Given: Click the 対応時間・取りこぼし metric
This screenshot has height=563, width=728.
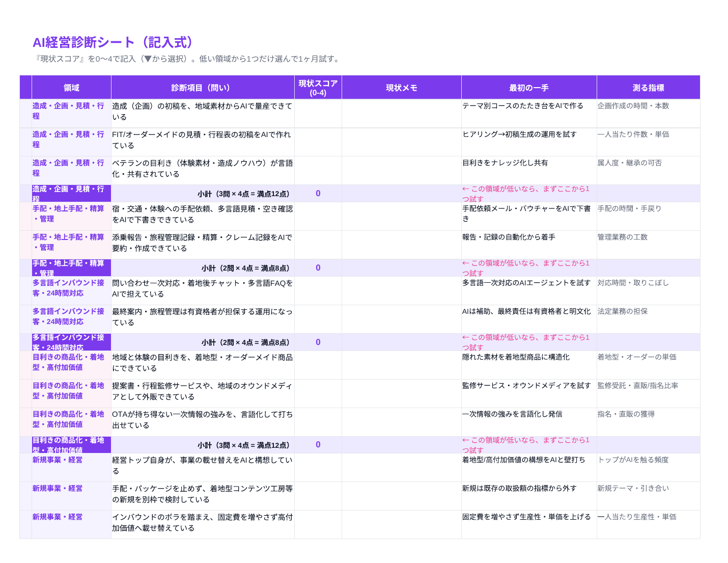Looking at the screenshot, I should click(633, 283).
